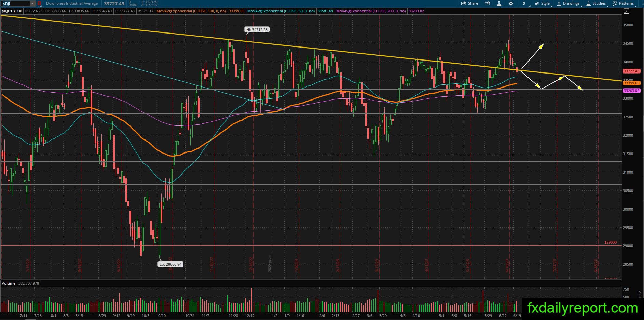This screenshot has width=644, height=320.
Task: Open the D timeframe dropdown
Action: (524, 3)
